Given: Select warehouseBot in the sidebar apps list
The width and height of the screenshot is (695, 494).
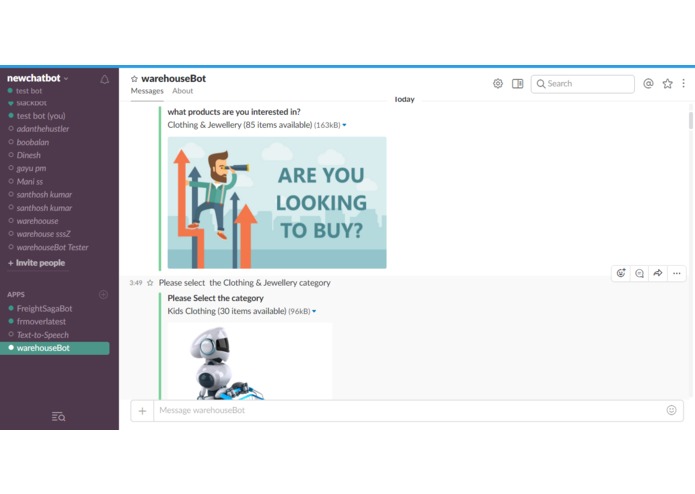Looking at the screenshot, I should pyautogui.click(x=55, y=348).
